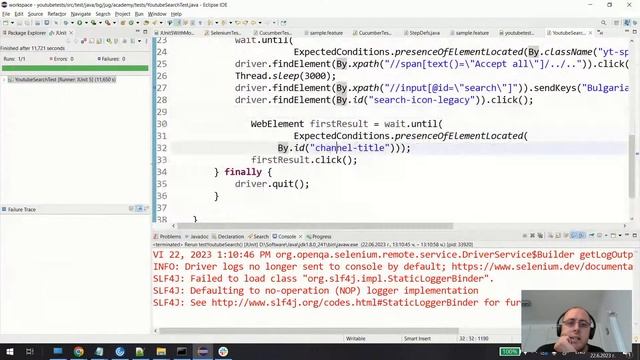The width and height of the screenshot is (640, 360).
Task: Open the New dropdown arrow in toolbar
Action: pyautogui.click(x=12, y=23)
